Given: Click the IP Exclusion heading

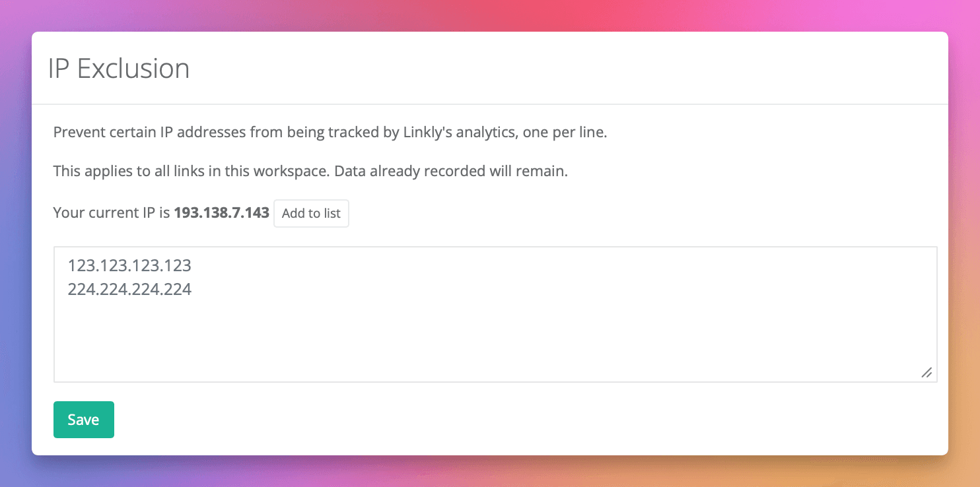Looking at the screenshot, I should pos(119,69).
